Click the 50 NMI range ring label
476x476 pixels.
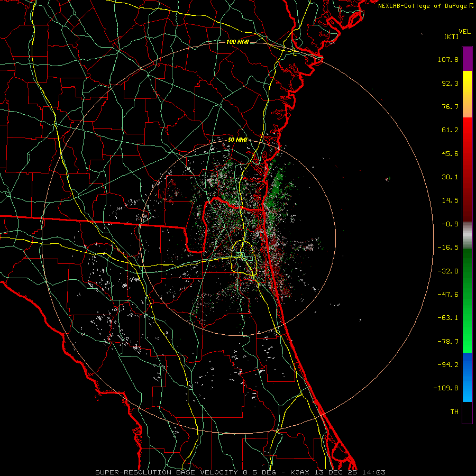pos(237,140)
